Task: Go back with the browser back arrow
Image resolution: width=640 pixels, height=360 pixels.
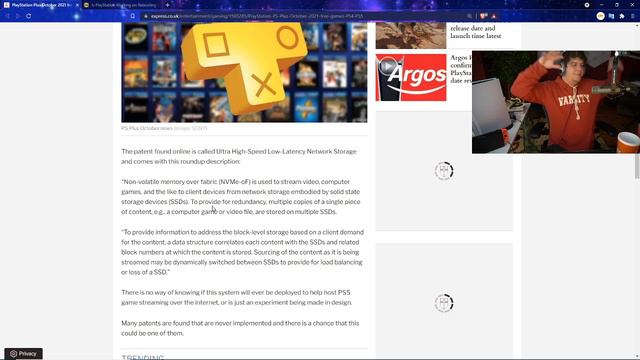Action: (7, 16)
